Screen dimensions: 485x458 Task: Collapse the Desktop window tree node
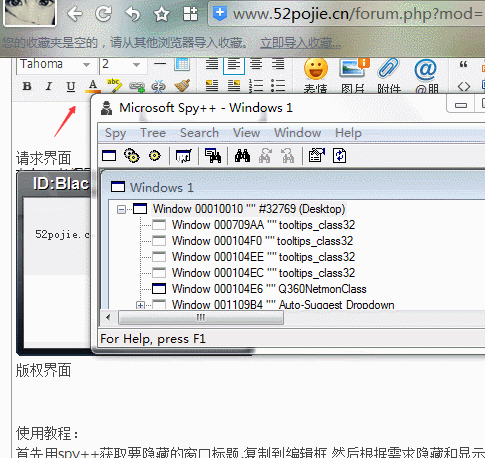pos(121,210)
